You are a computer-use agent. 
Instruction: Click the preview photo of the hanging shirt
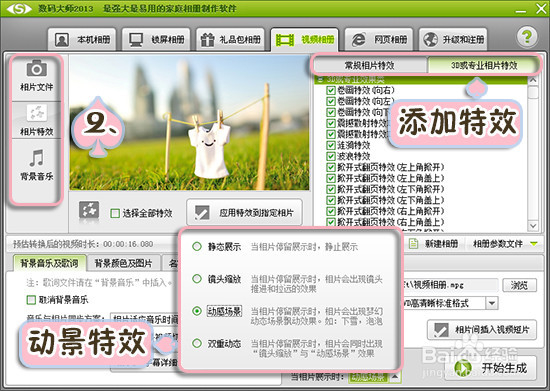point(189,123)
